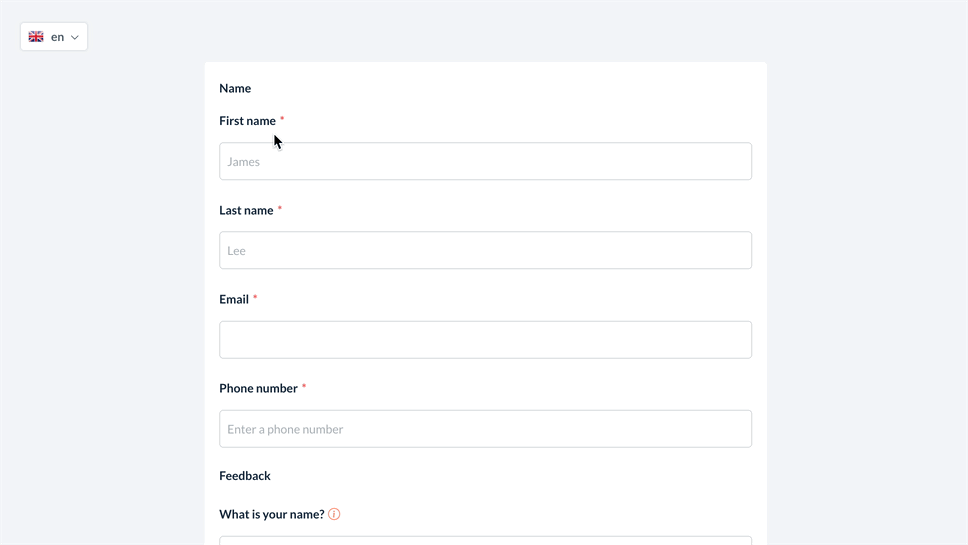Click the info icon beside "What is your name?"
The height and width of the screenshot is (545, 968).
click(x=334, y=514)
